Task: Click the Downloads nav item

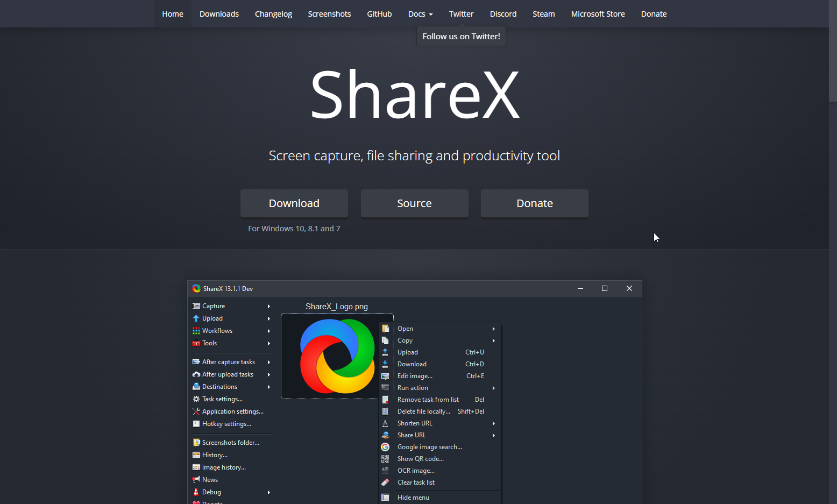Action: (x=219, y=14)
